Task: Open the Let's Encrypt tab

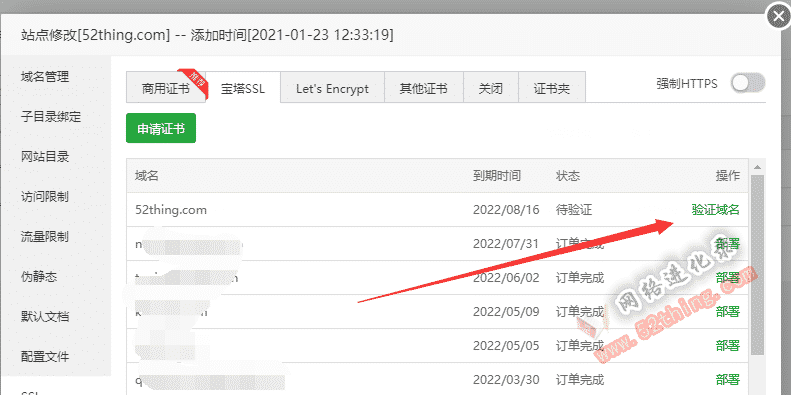Action: [332, 89]
